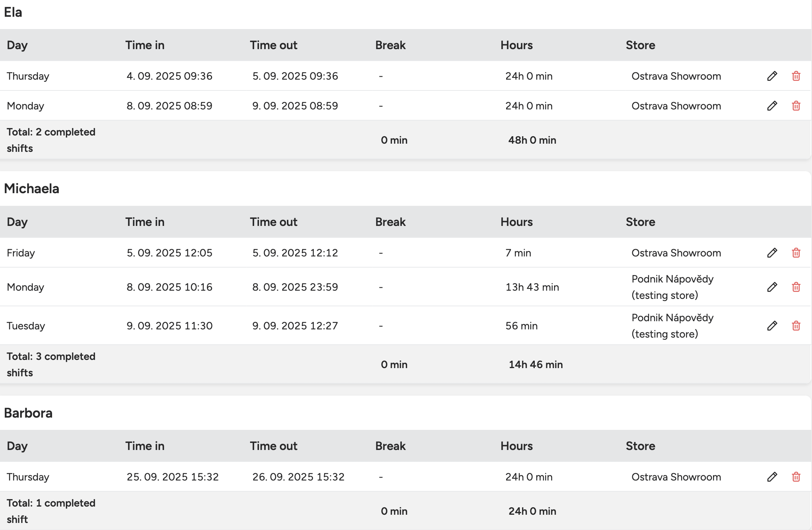Edit Michaela's Tuesday 56 min shift
This screenshot has width=812, height=530.
tap(772, 326)
